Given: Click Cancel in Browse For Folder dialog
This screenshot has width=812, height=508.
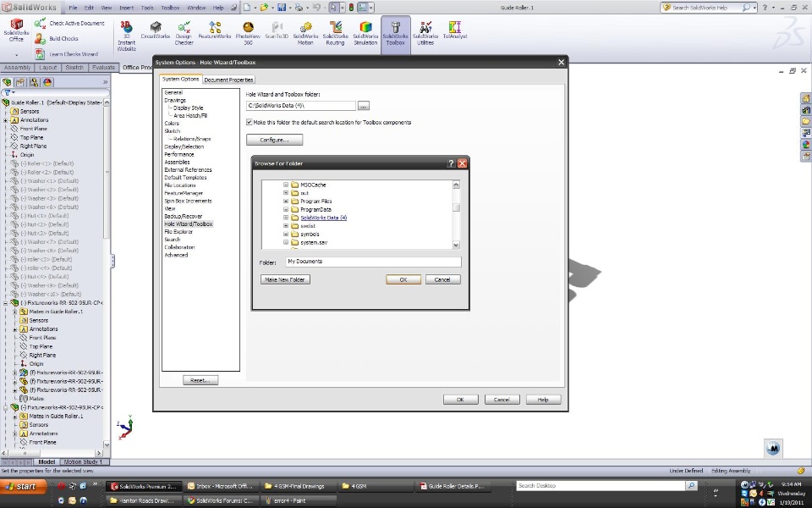Looking at the screenshot, I should pos(442,279).
